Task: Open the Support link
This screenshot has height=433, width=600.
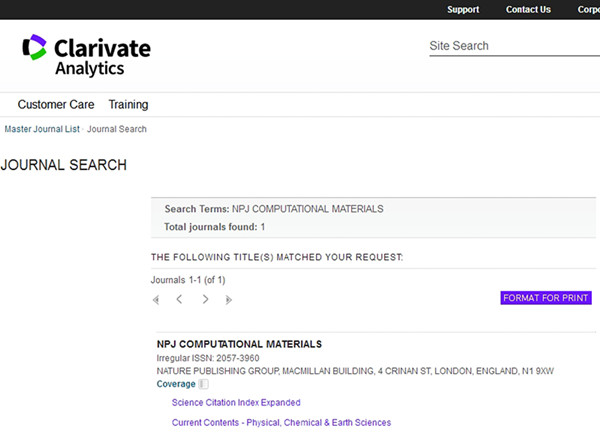Action: [463, 10]
